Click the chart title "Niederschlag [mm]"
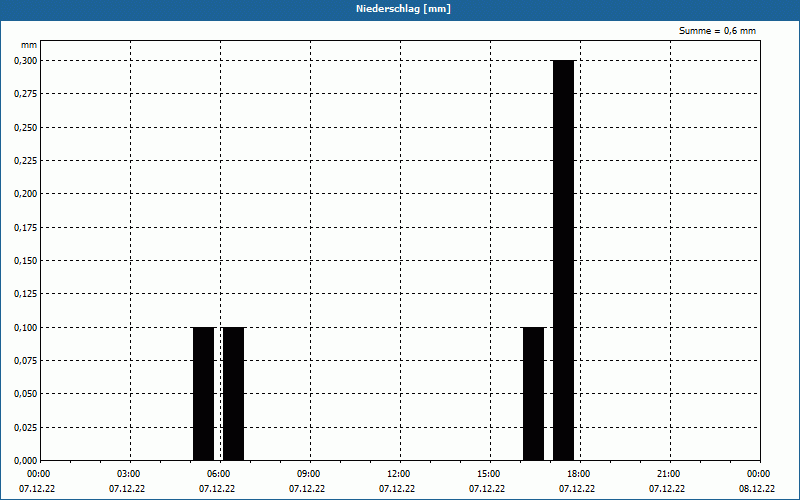The image size is (800, 500). pyautogui.click(x=403, y=9)
